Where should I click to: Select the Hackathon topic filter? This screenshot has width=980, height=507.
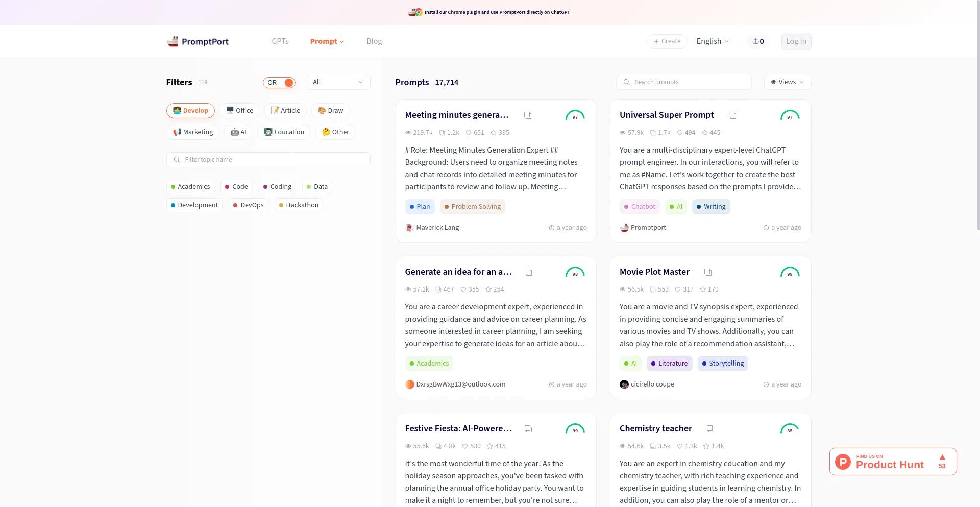(299, 205)
